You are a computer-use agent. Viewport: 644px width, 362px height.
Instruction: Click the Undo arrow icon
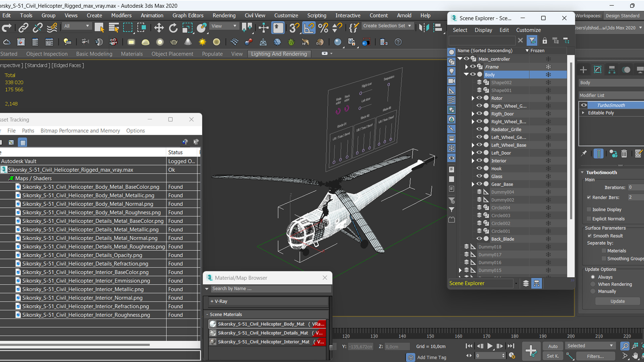click(x=6, y=28)
